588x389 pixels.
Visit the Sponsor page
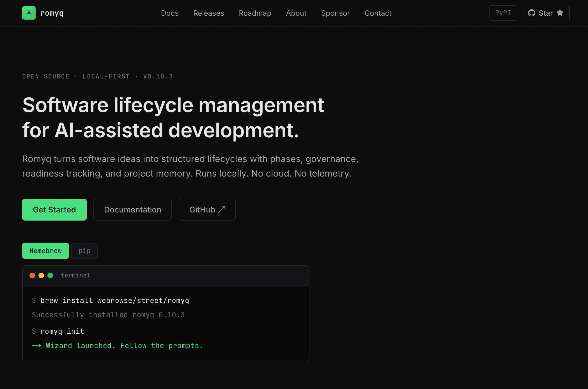point(336,13)
